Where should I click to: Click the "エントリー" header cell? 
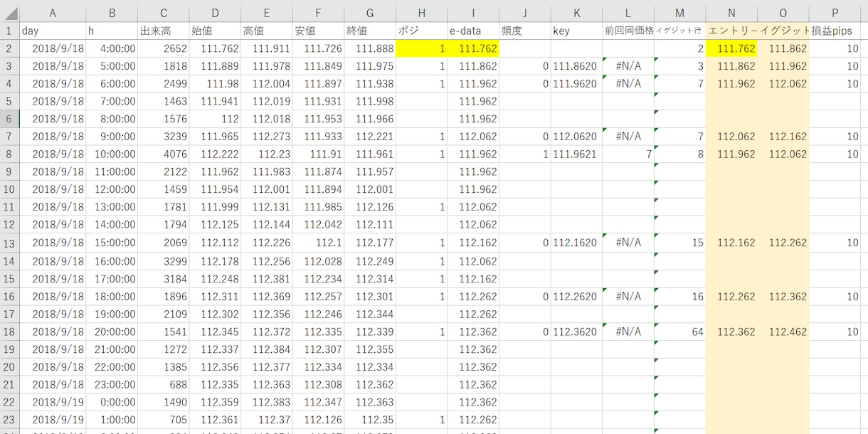click(732, 31)
